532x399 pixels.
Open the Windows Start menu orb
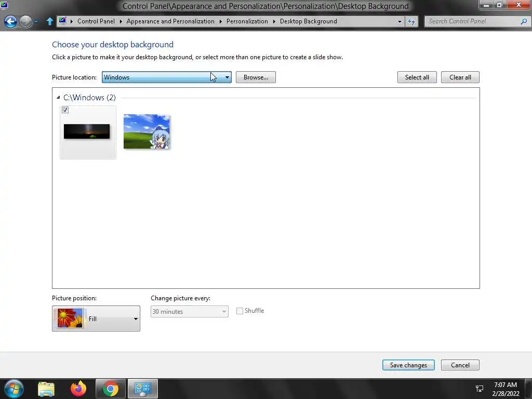tap(14, 389)
